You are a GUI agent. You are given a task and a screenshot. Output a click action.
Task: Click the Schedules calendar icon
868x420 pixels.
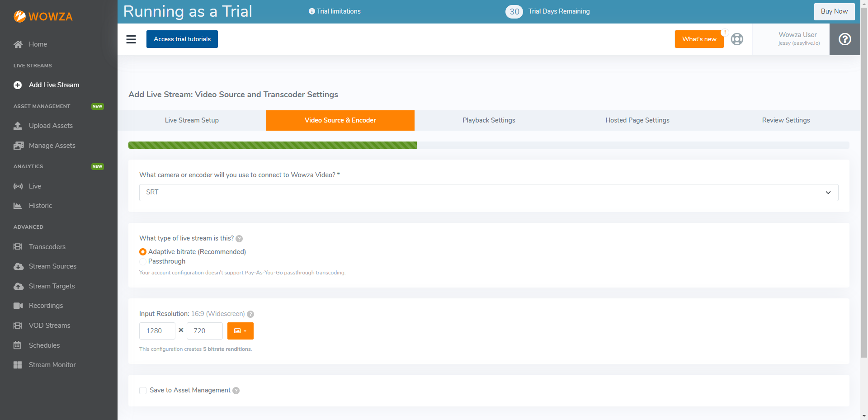tap(17, 345)
